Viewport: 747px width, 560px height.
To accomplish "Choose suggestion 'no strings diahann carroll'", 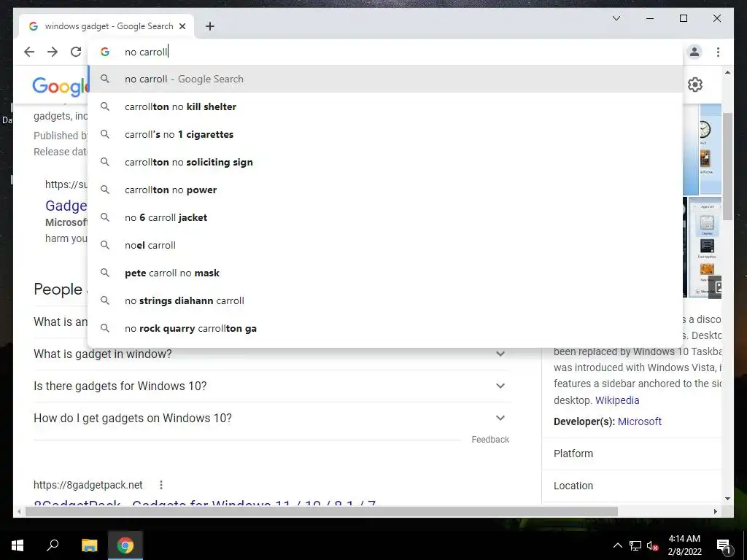I will [385, 300].
